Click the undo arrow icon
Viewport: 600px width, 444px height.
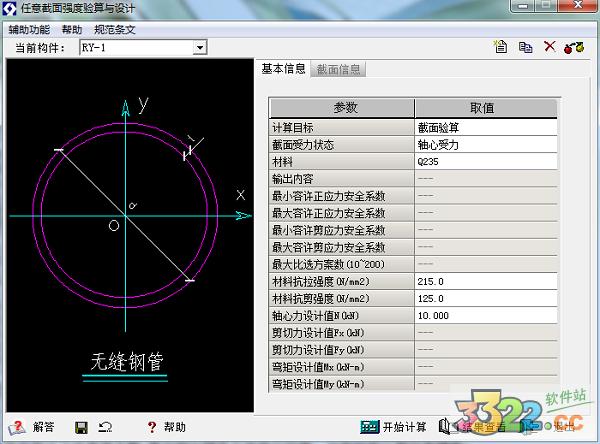pos(104,427)
